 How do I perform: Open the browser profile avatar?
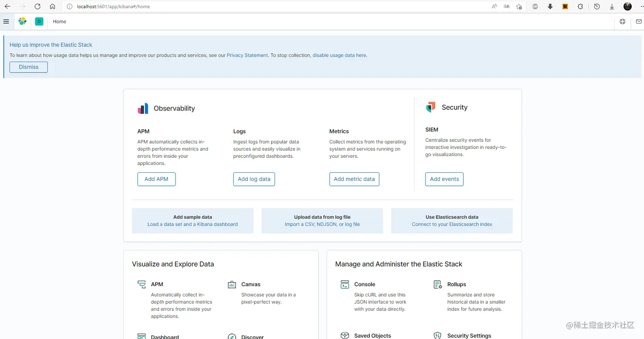point(627,6)
